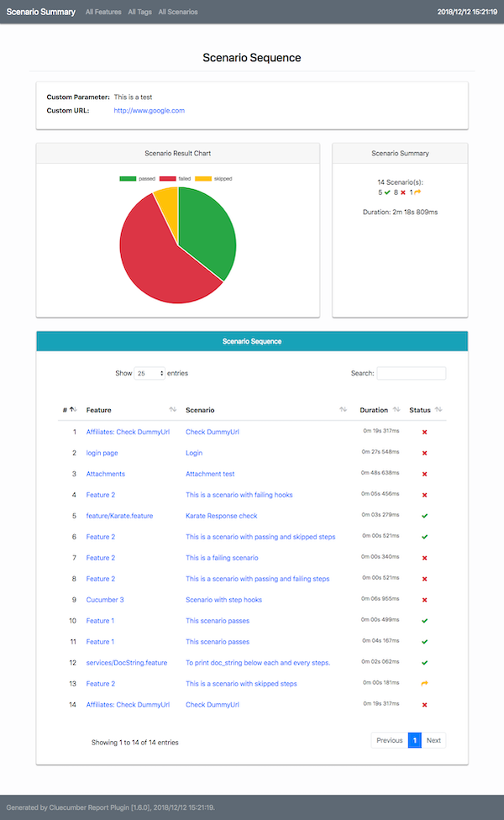
Task: Click failed status icon for Attachment test
Action: (x=424, y=474)
